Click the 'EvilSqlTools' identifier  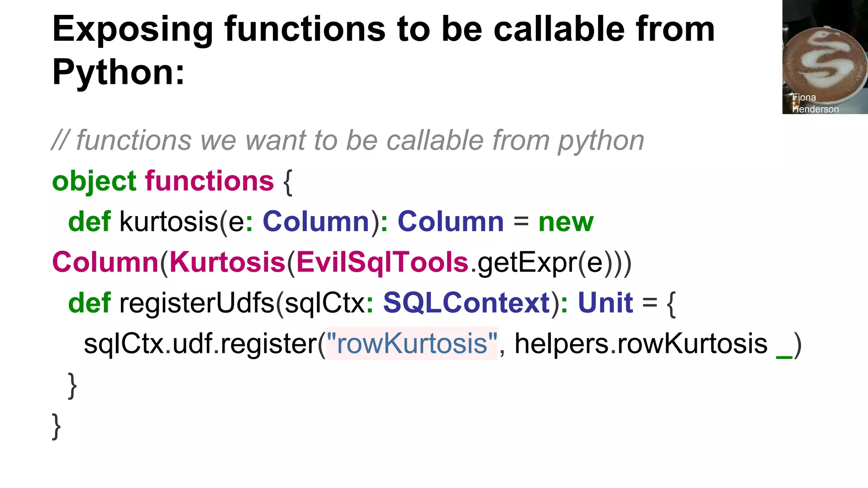point(382,262)
